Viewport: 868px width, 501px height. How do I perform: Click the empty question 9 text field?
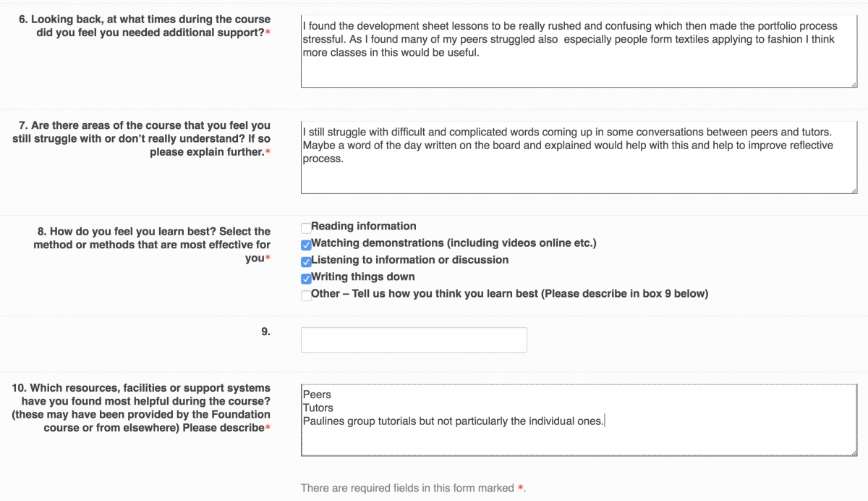[x=414, y=340]
